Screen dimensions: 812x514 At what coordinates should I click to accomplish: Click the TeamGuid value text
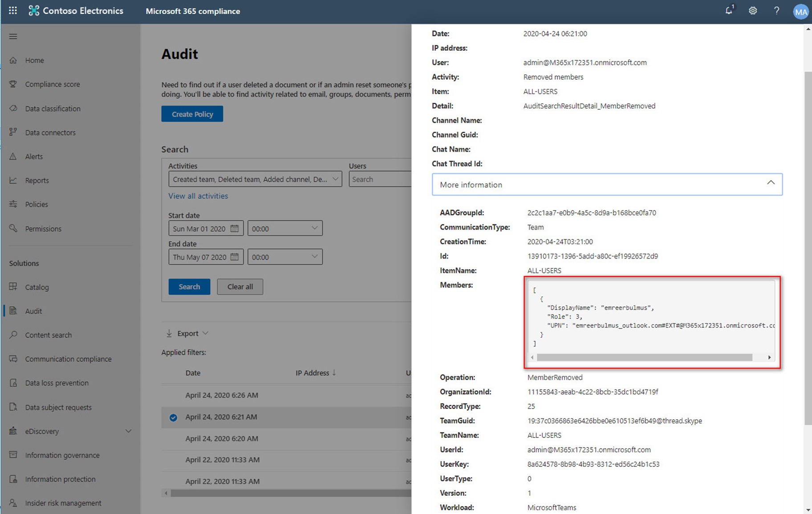pyautogui.click(x=614, y=421)
